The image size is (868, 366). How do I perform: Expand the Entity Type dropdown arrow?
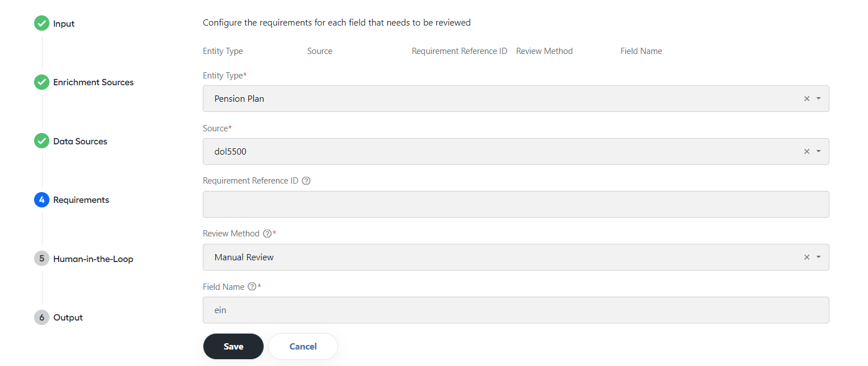pyautogui.click(x=819, y=99)
